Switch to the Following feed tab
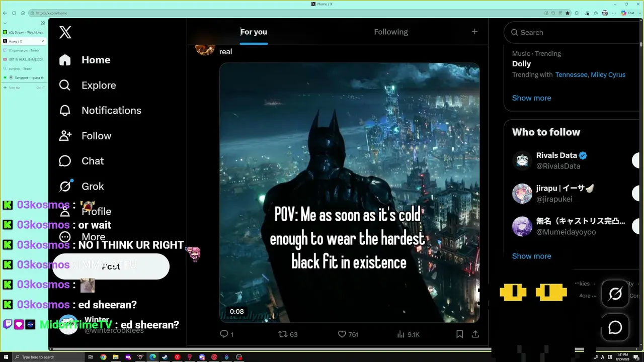 pos(391,32)
